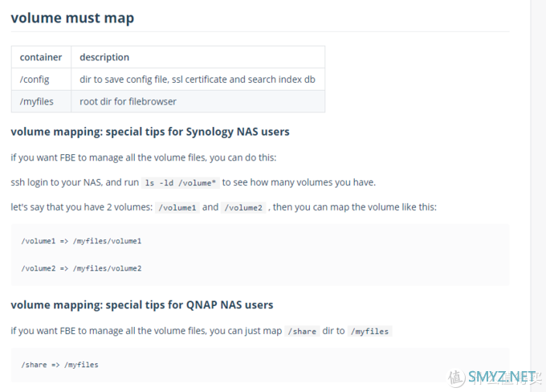The width and height of the screenshot is (546, 392).
Task: Click "root dir for filebrowser" cell
Action: (198, 101)
